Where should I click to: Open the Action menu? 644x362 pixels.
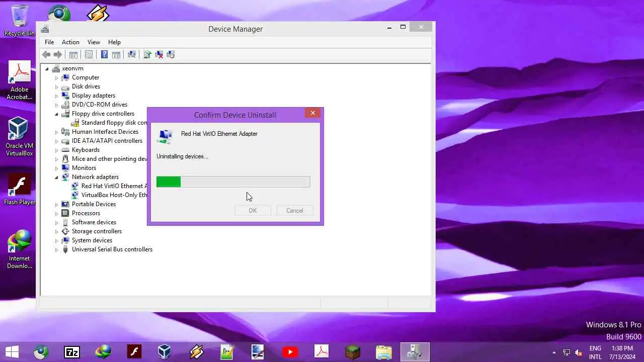coord(70,42)
